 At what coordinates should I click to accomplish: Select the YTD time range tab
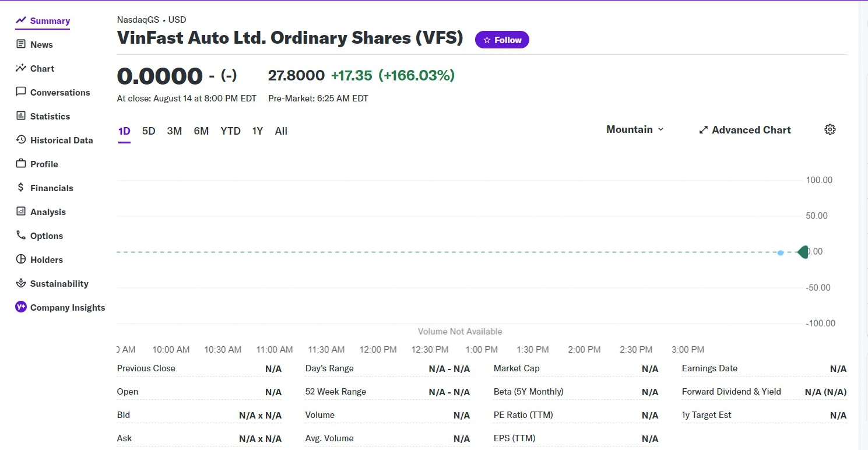pos(230,131)
